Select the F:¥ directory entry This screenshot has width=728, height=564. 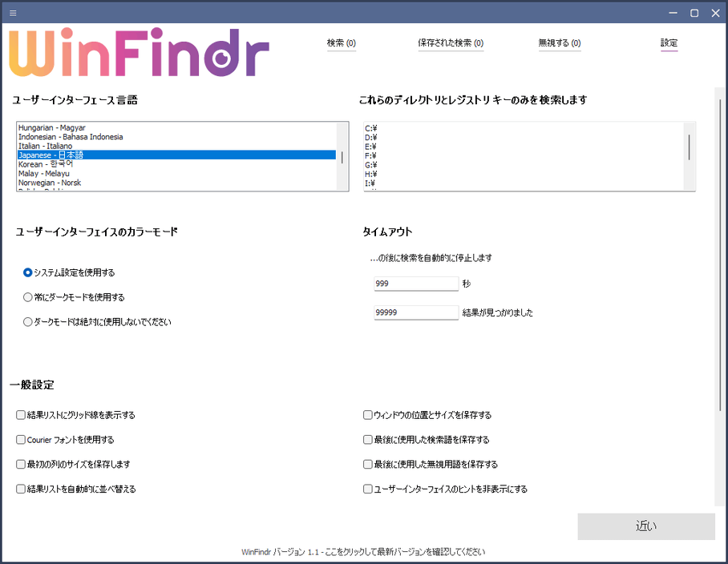pos(371,156)
